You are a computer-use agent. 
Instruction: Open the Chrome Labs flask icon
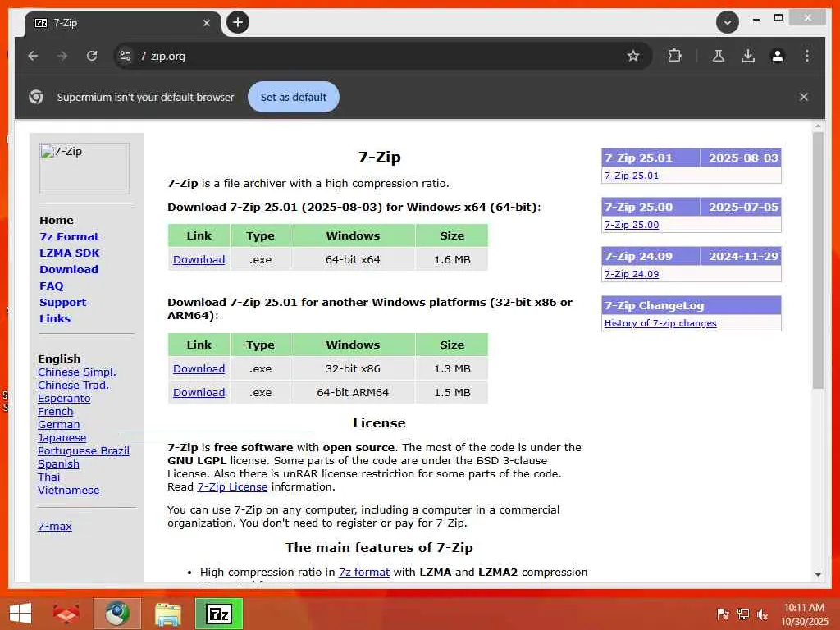coord(719,56)
